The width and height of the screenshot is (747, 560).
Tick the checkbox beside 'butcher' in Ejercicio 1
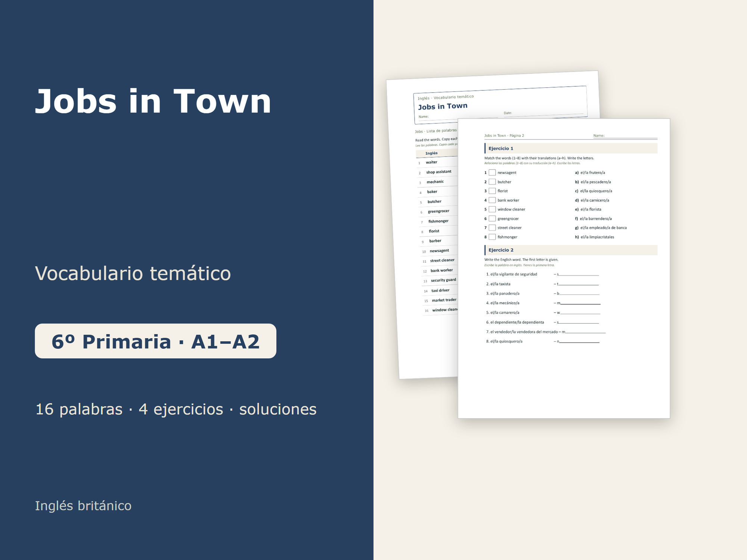tap(492, 182)
